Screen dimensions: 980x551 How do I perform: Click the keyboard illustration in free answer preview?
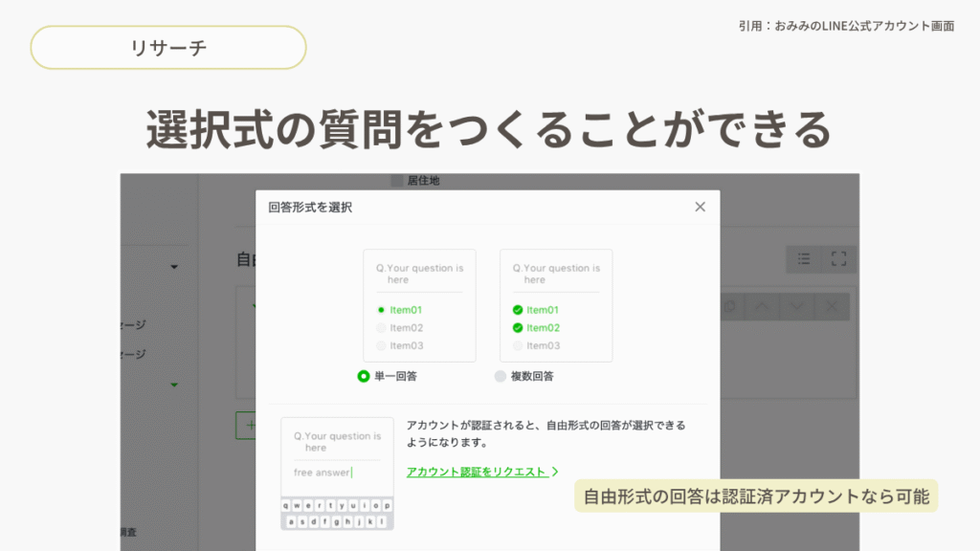click(x=337, y=513)
